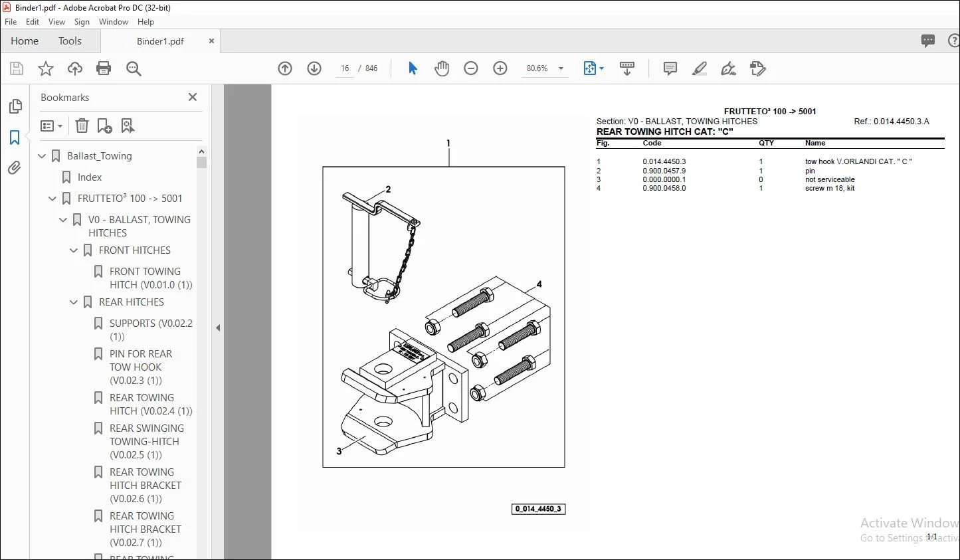Add a new bookmark icon
Image resolution: width=960 pixels, height=560 pixels.
tap(104, 126)
